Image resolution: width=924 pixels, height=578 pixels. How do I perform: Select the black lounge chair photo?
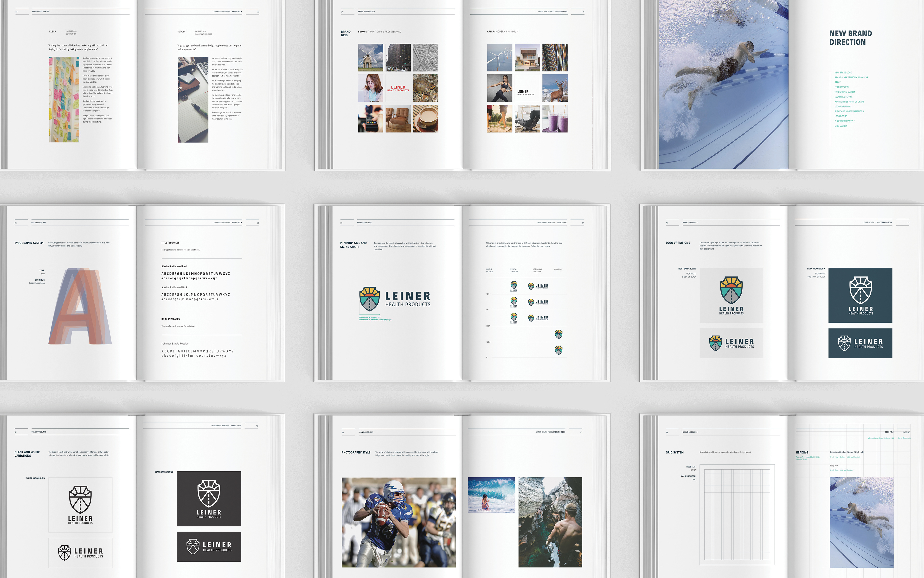(527, 119)
